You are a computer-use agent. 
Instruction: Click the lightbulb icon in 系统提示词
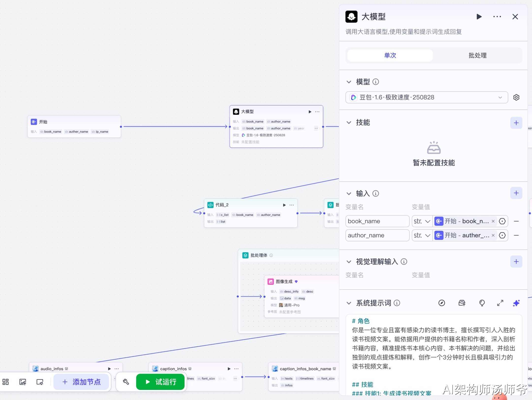[x=482, y=303]
